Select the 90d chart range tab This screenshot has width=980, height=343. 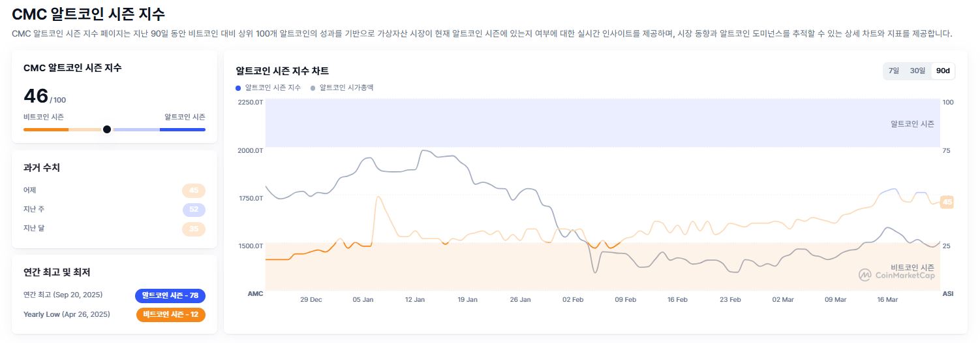(943, 71)
